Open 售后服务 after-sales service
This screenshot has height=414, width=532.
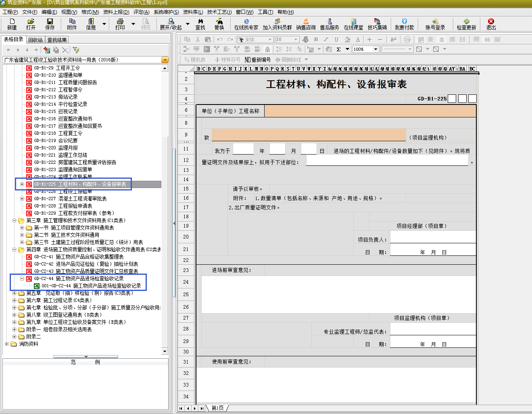(330, 24)
